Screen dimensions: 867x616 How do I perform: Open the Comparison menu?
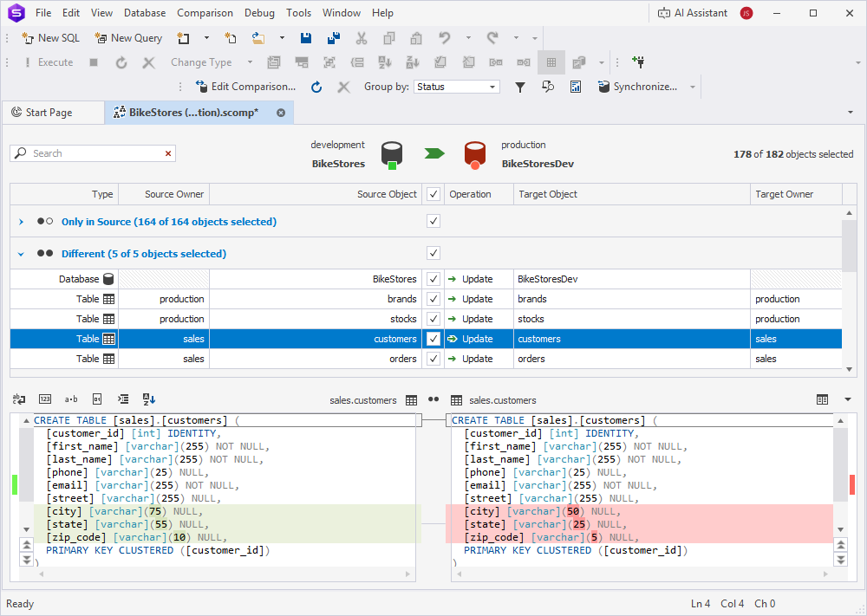pos(205,12)
